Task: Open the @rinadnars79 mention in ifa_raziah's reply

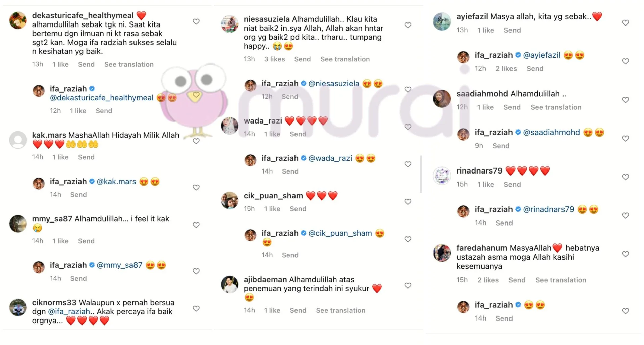Action: click(x=549, y=209)
